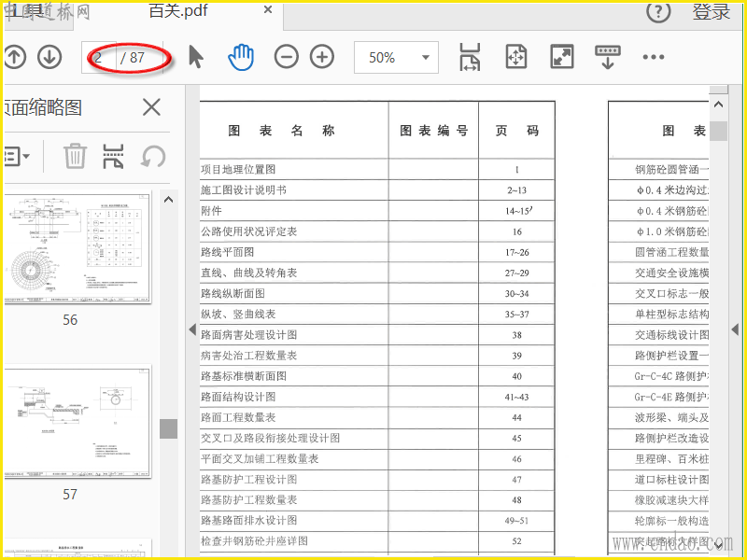Open the thumbnail options dropdown
This screenshot has height=560, width=747.
pos(16,156)
